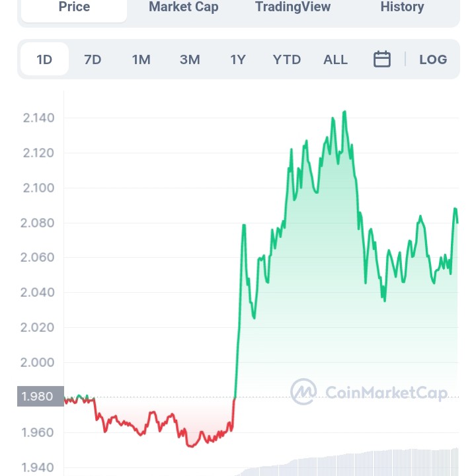Open the calendar date range picker
This screenshot has width=476, height=476.
pyautogui.click(x=382, y=59)
